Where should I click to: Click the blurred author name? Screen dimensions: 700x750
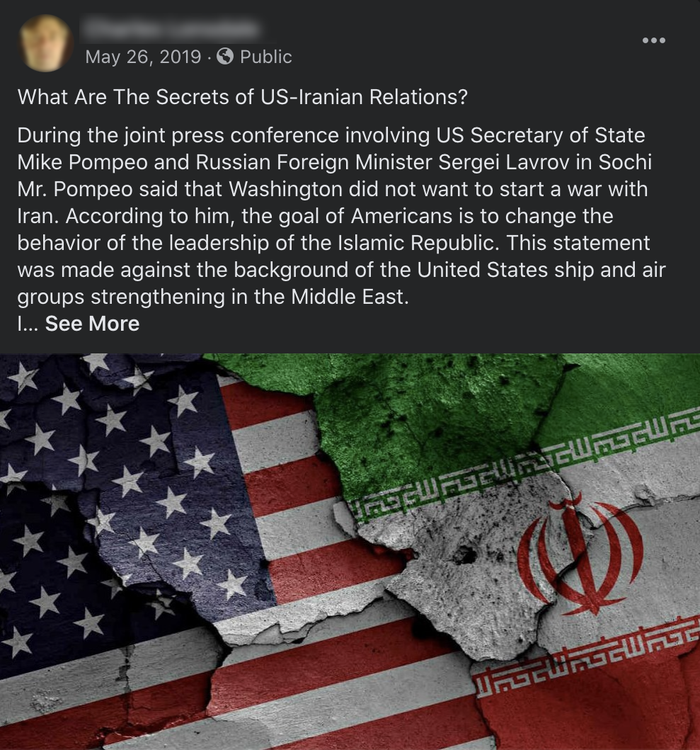(x=172, y=28)
